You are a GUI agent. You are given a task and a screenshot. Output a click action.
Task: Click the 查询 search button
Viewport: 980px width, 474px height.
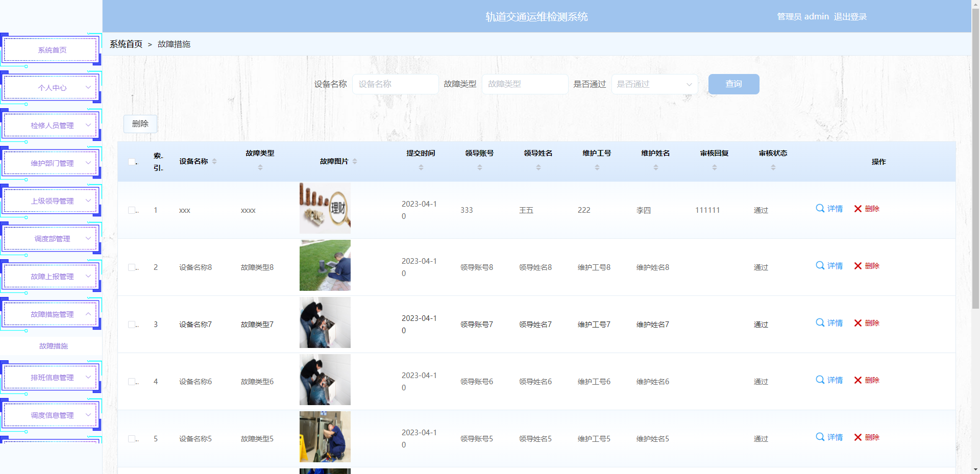(733, 84)
